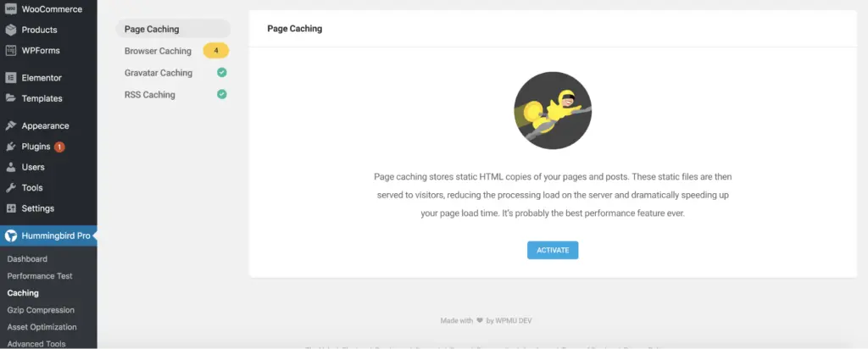Open Advanced Tools submenu item
868x349 pixels.
36,344
